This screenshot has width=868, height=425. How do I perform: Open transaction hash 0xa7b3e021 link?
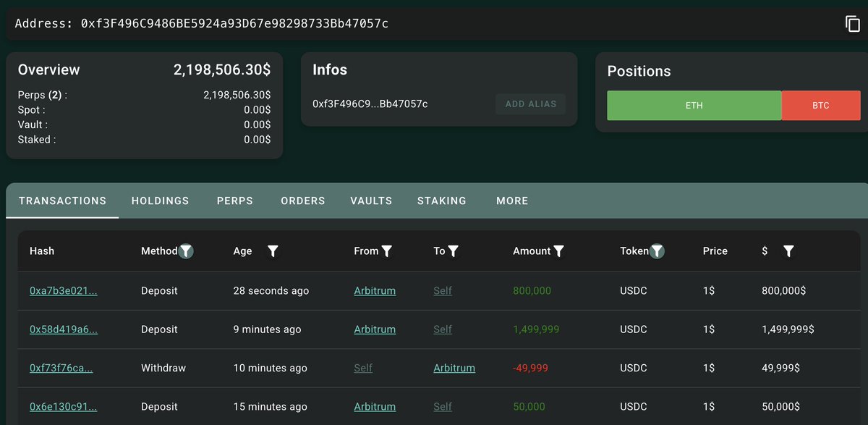[x=64, y=290]
